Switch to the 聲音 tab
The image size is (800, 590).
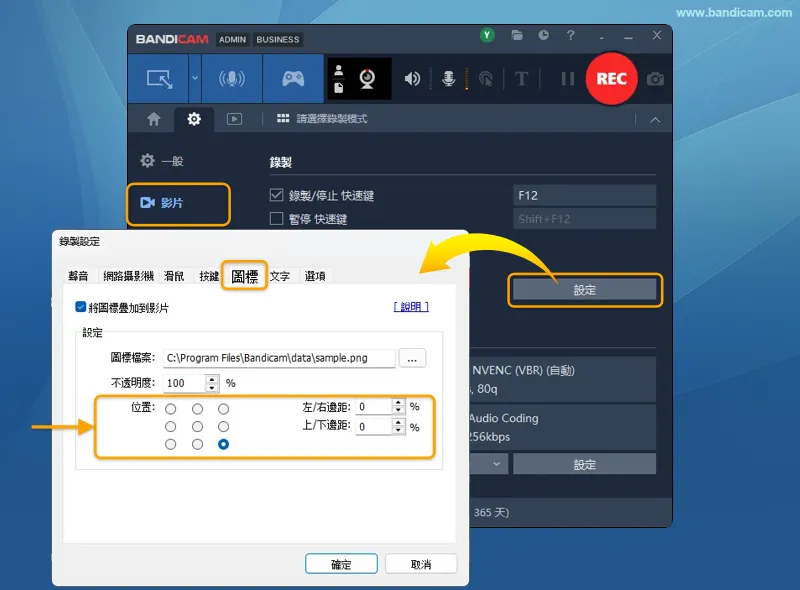click(x=78, y=276)
